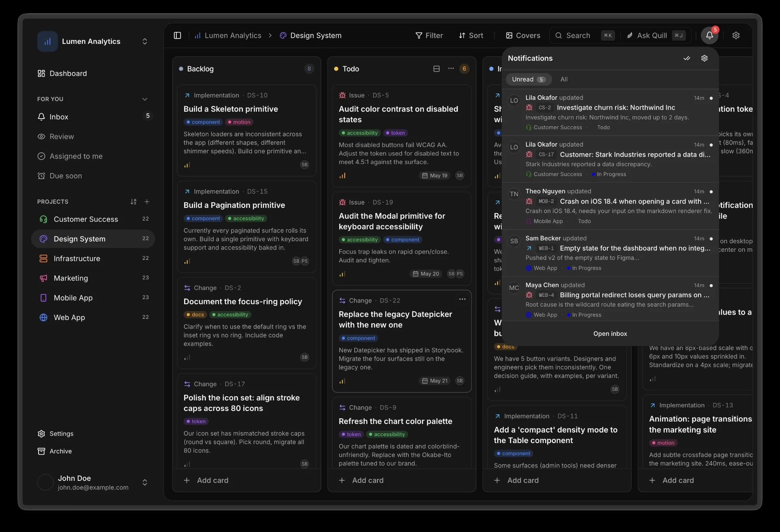Add a new project plus icon
Screen dimensions: 780x532
(147, 202)
